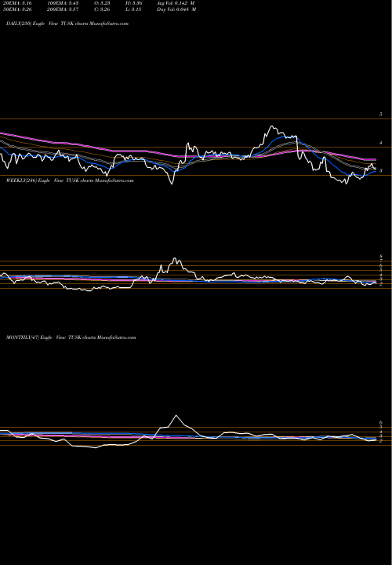The image size is (392, 565).
Task: Select the open price O value
Action: tap(102, 3)
